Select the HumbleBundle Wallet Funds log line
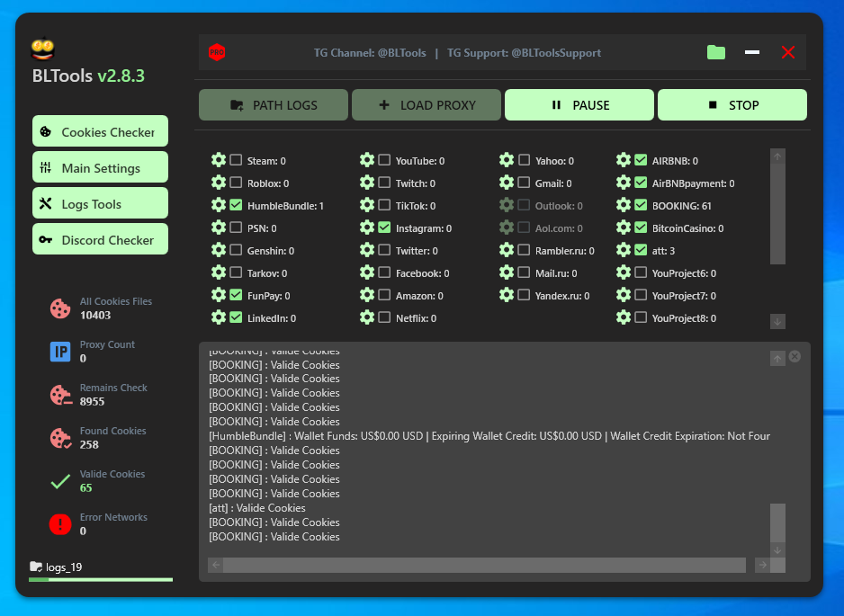Viewport: 844px width, 616px height. pyautogui.click(x=489, y=436)
